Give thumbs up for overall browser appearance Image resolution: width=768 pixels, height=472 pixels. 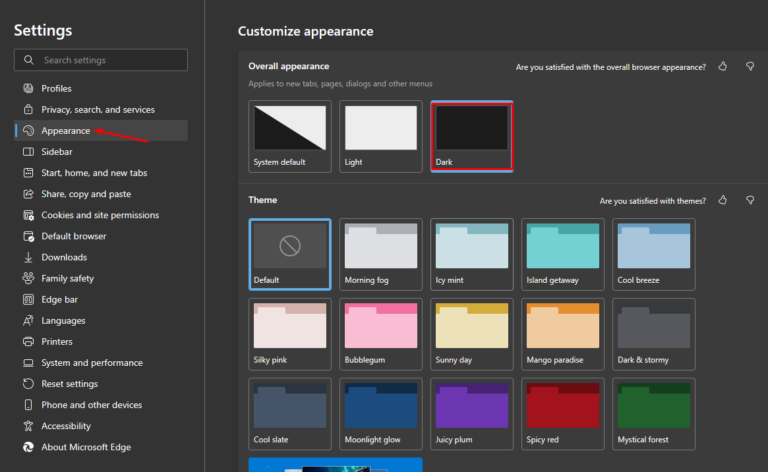click(x=722, y=66)
